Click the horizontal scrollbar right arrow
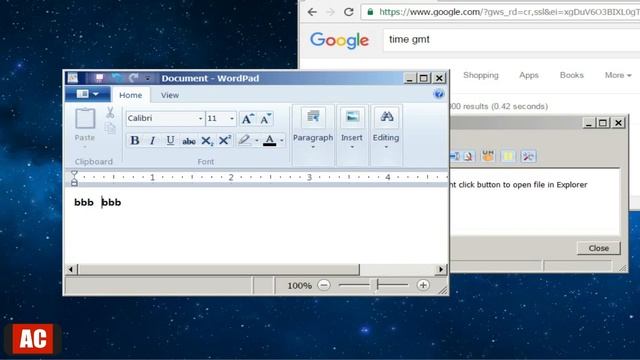This screenshot has width=640, height=360. tap(441, 269)
